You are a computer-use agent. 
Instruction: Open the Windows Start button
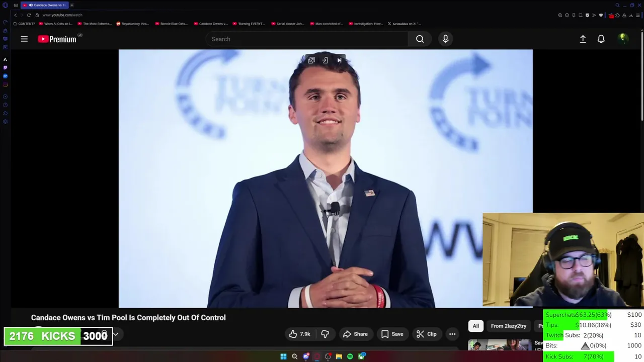283,356
